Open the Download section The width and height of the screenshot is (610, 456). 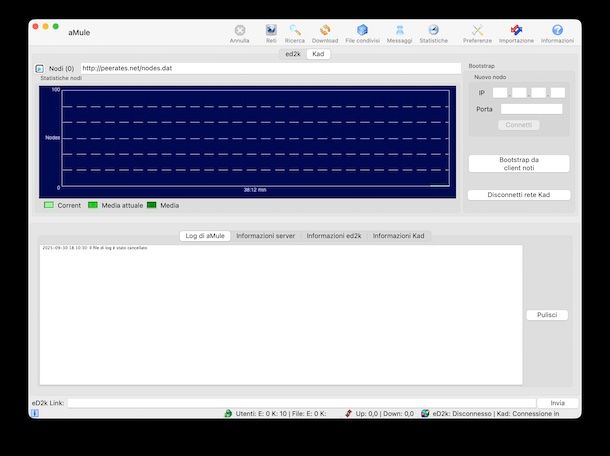(325, 31)
